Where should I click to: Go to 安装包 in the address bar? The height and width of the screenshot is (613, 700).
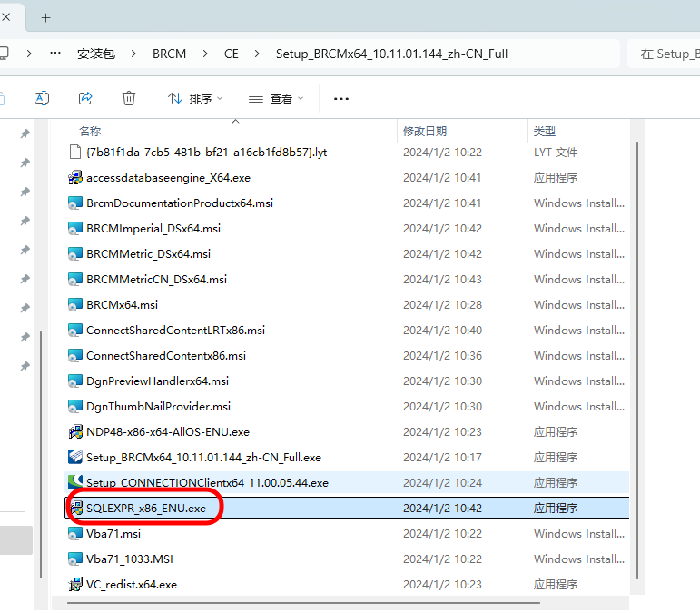(96, 54)
